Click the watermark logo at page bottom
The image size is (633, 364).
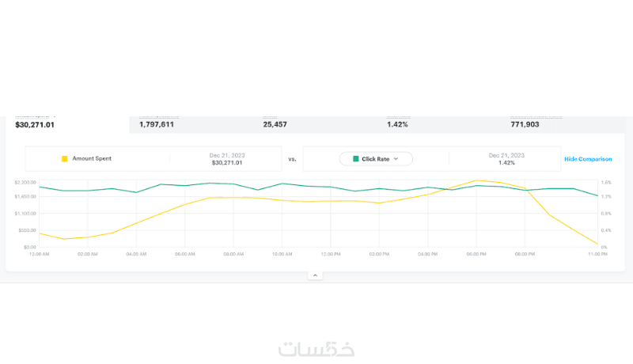(316, 349)
